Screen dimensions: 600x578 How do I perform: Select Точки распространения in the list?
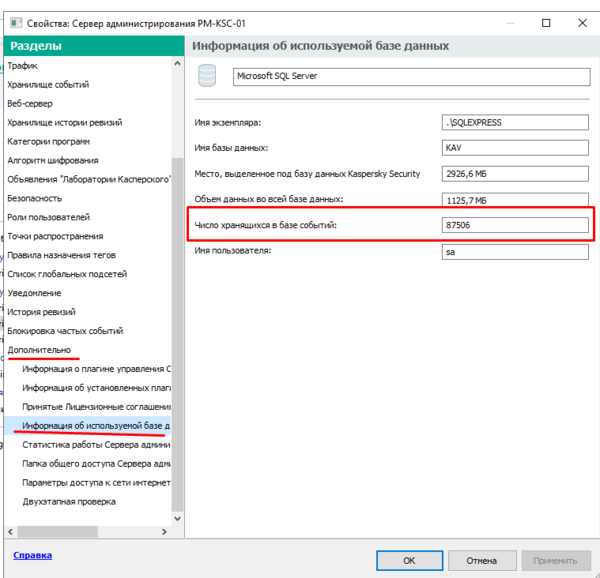click(x=55, y=236)
